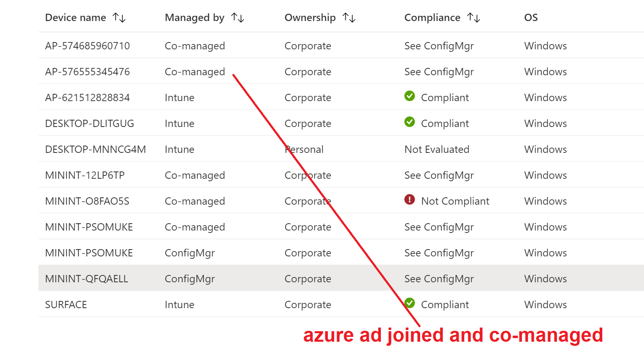Sort by Device name column arrows
644x349 pixels.
119,17
